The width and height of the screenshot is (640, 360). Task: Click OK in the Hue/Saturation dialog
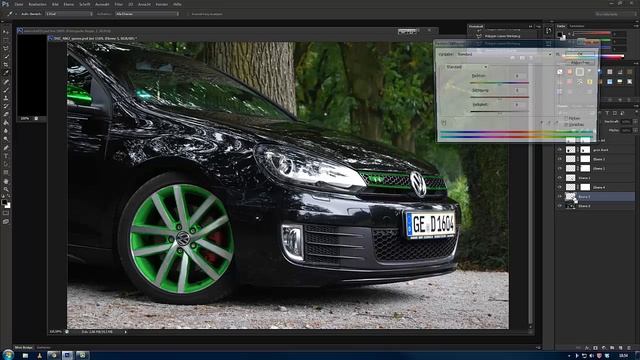click(580, 54)
